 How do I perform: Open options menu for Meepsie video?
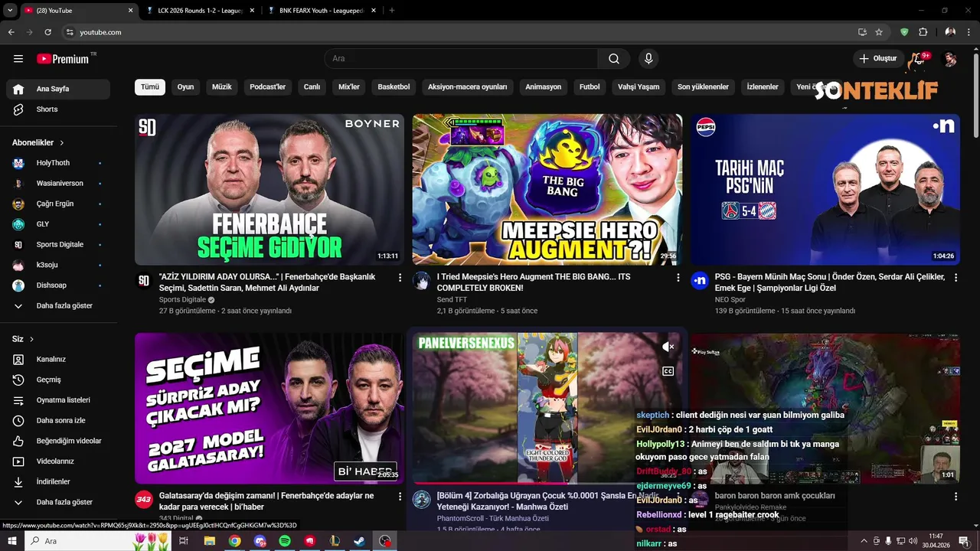tap(678, 278)
